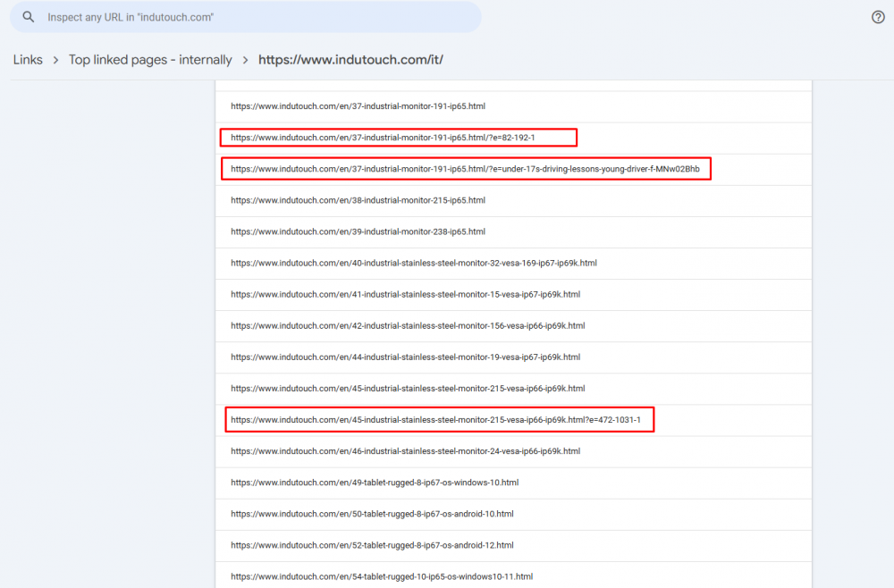
Task: Open the 49-tablet-rugged-8-ip67-os-windows-10 row
Action: 514,483
